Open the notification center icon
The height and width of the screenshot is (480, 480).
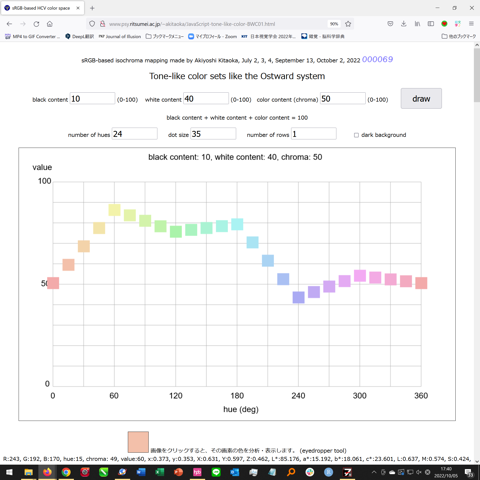tap(470, 473)
